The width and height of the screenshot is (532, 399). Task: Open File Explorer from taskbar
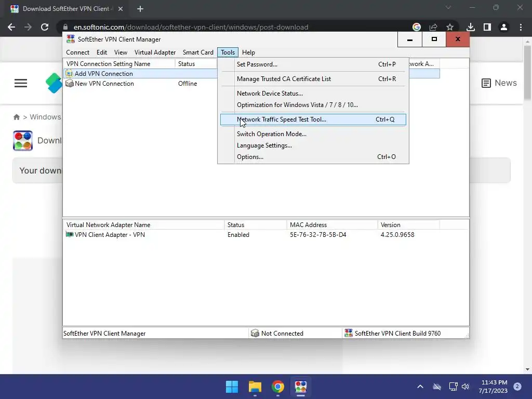click(255, 387)
